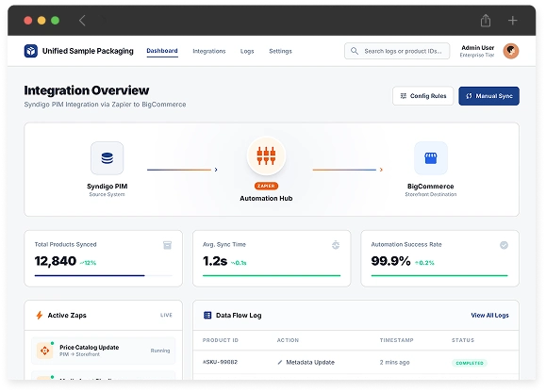Click the Active Zaps lightning bolt icon
The height and width of the screenshot is (392, 546).
click(40, 315)
